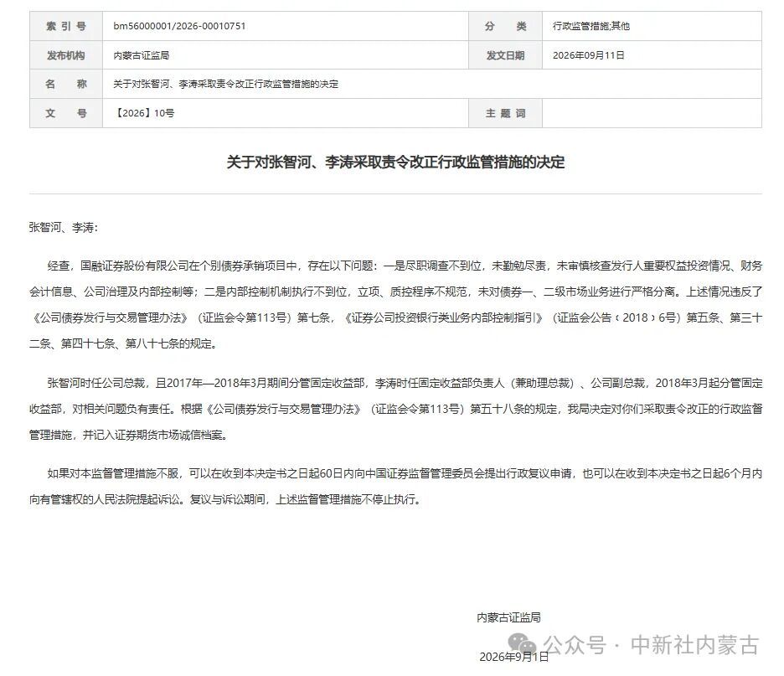Click the WeChat logo icon in watermark
The image size is (784, 676).
click(522, 643)
